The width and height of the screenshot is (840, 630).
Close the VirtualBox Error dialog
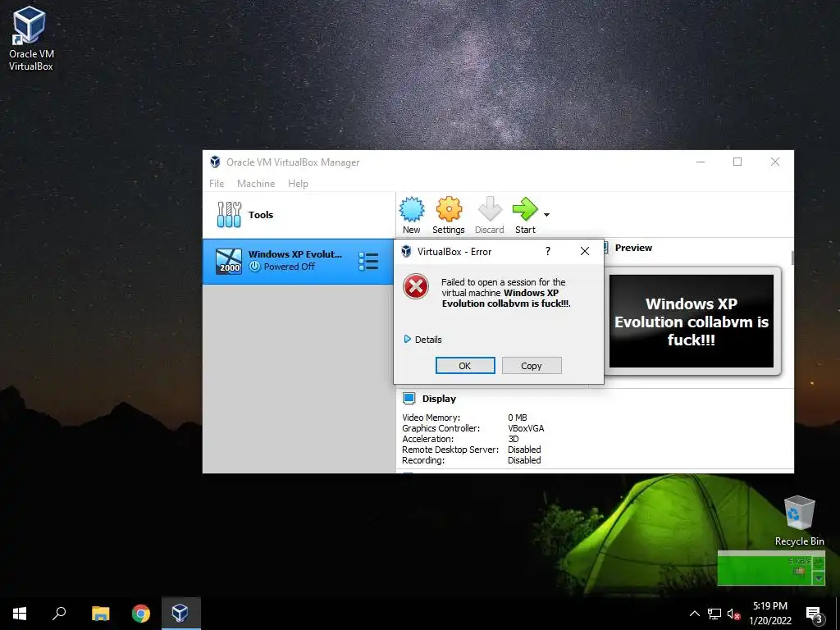click(x=585, y=251)
